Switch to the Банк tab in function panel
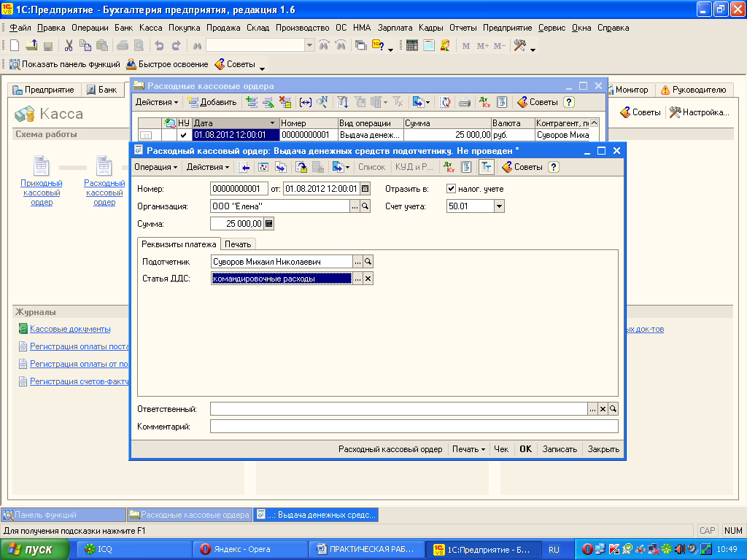The width and height of the screenshot is (747, 560). [x=102, y=90]
